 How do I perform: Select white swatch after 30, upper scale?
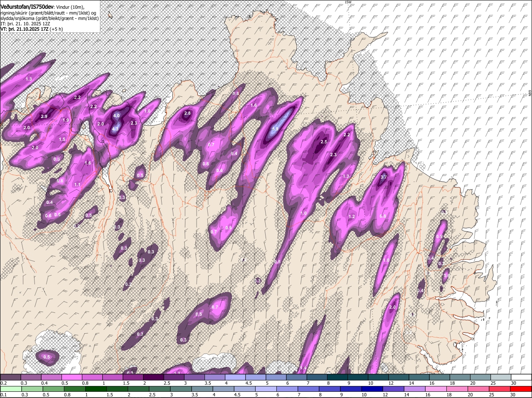click(x=521, y=377)
